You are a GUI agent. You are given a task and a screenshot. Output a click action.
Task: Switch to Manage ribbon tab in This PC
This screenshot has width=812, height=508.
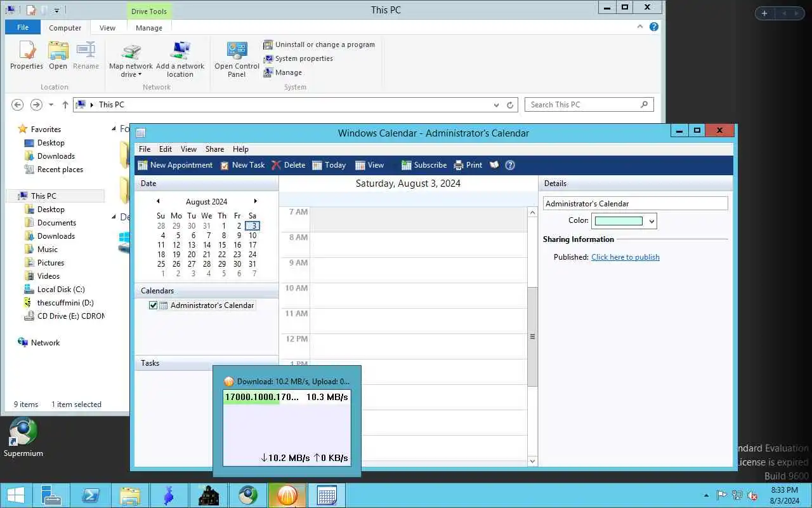(x=149, y=28)
